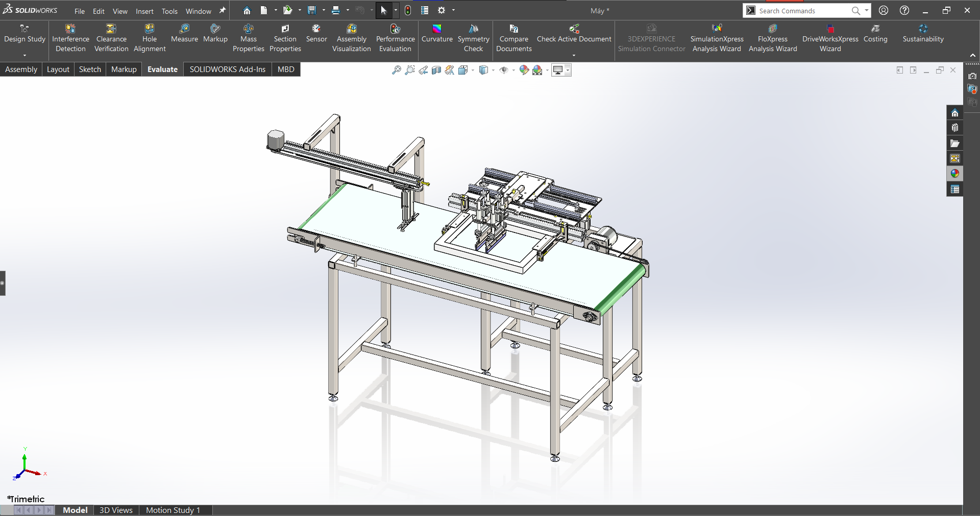Image resolution: width=980 pixels, height=516 pixels.
Task: Open the 3D Views bottom tab
Action: coord(116,510)
